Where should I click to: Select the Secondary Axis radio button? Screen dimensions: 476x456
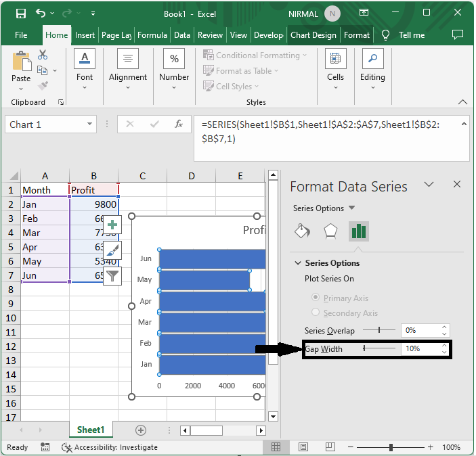[x=315, y=313]
